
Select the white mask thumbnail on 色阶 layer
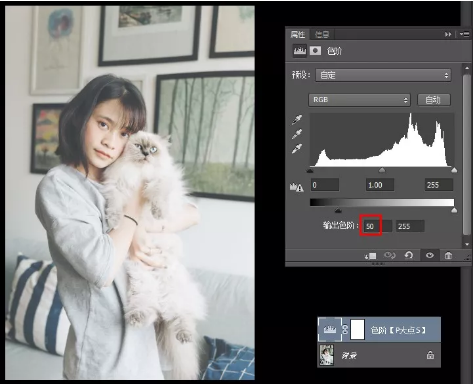click(x=357, y=330)
